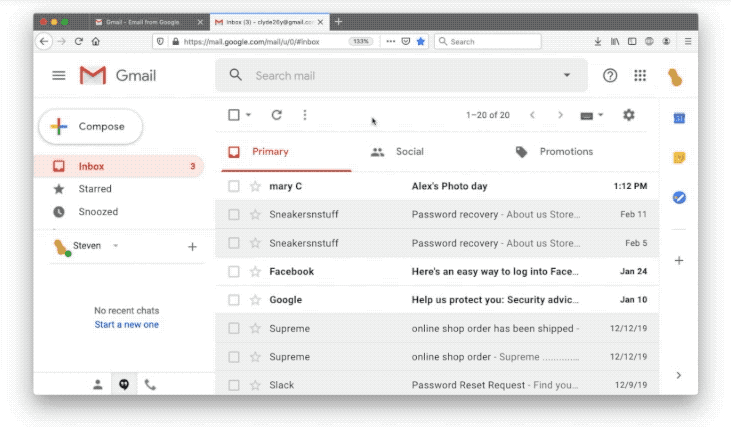Click the Gmail logo
The image size is (731, 427).
click(x=118, y=76)
